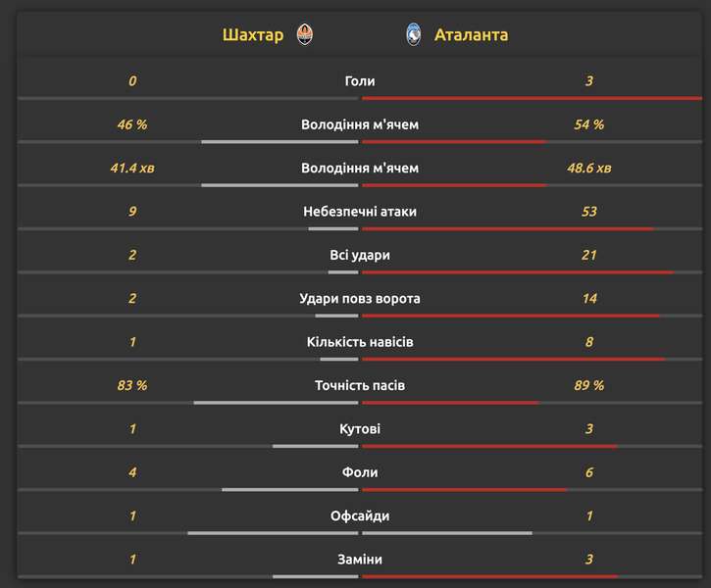This screenshot has height=588, width=711.
Task: Click the 54 % possession value
Action: [589, 124]
